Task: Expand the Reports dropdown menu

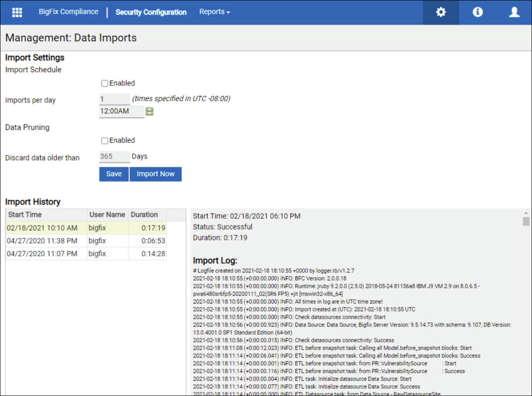Action: point(214,12)
